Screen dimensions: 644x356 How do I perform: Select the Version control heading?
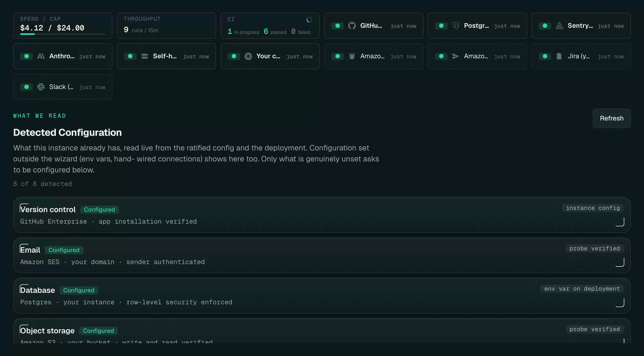(48, 209)
